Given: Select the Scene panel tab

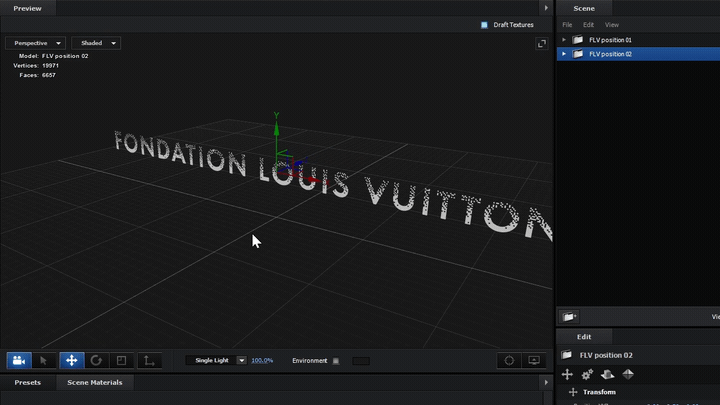Looking at the screenshot, I should click(584, 8).
